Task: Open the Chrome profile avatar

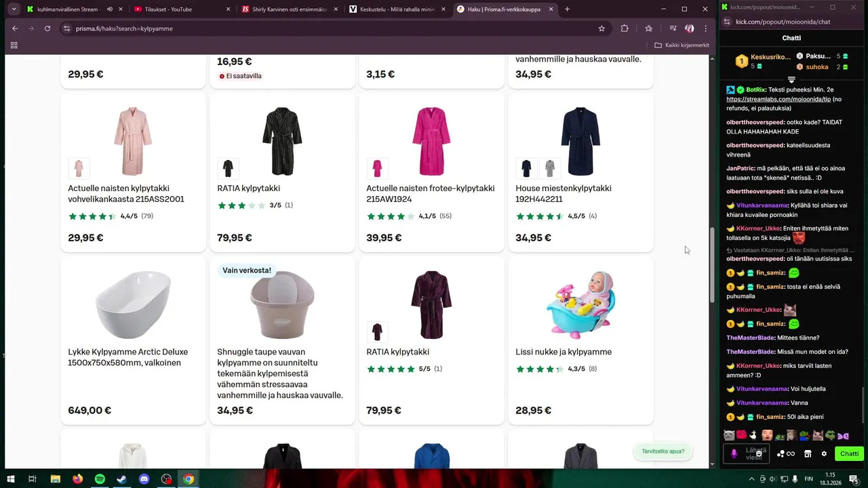Action: [x=690, y=28]
